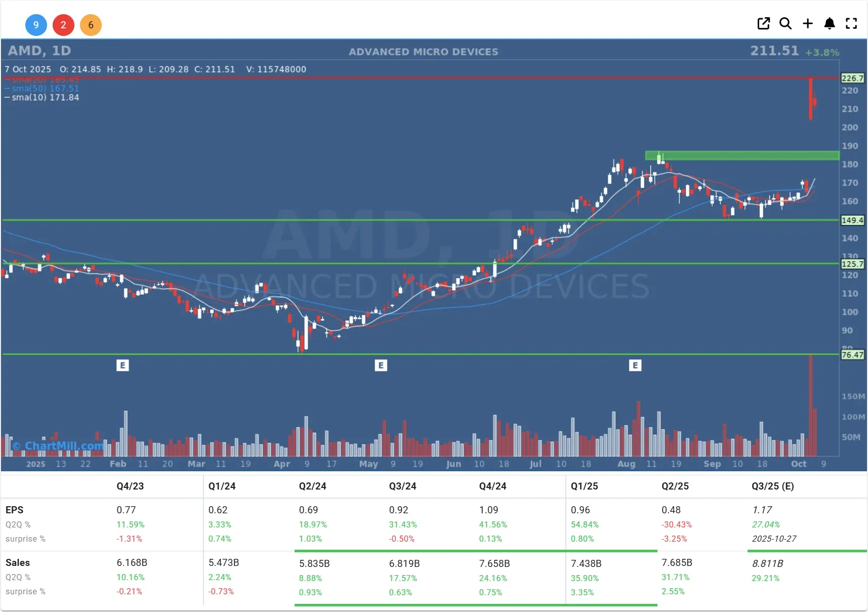
Task: Click the orange badge showing 6
Action: tap(91, 25)
